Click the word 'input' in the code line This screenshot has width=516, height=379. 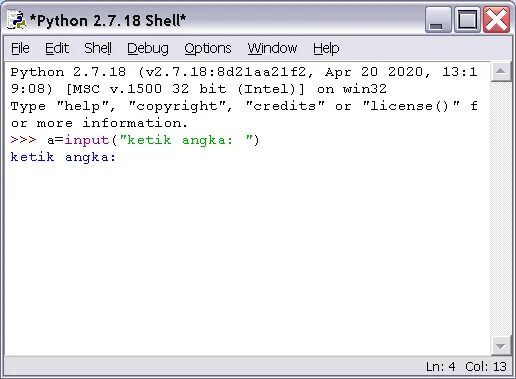(87, 140)
